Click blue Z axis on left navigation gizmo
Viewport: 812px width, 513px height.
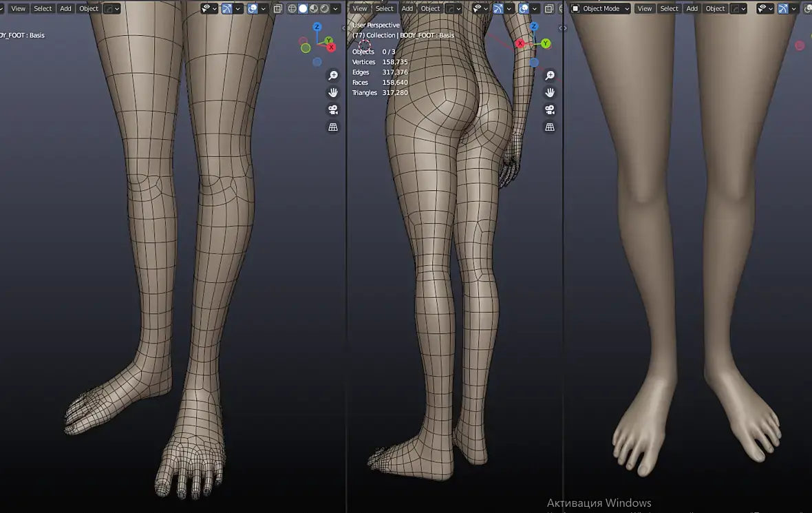tap(317, 27)
